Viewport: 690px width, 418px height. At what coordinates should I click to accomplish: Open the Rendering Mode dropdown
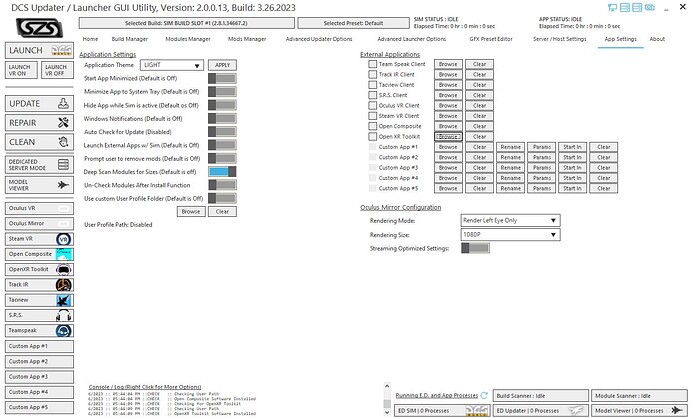[x=510, y=220]
